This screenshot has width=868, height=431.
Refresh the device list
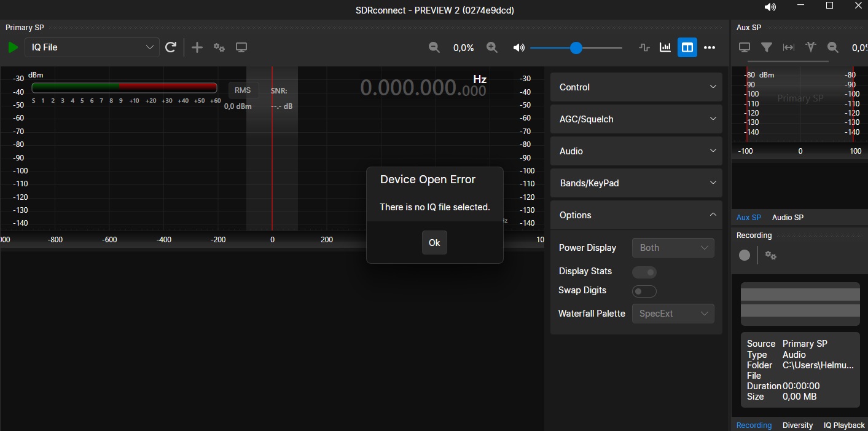click(171, 47)
